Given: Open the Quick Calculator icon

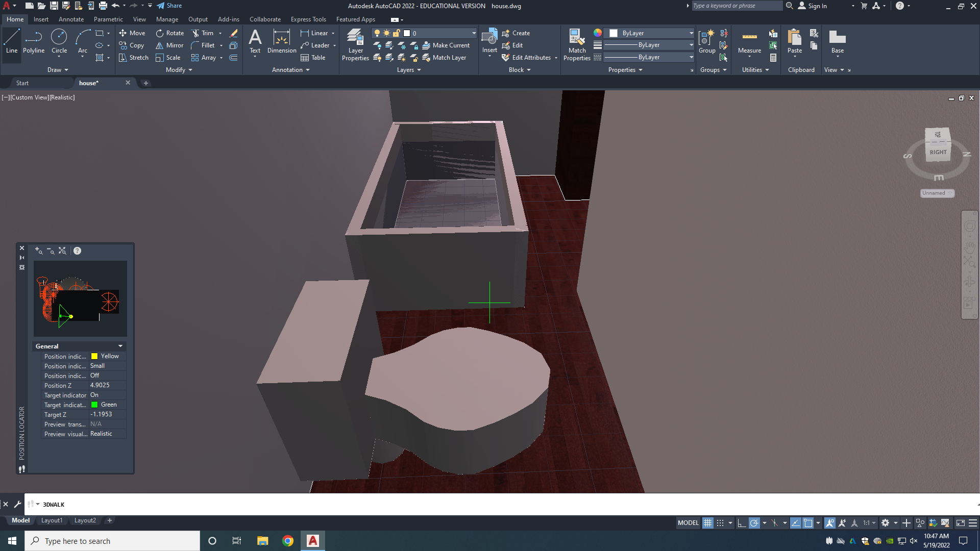Looking at the screenshot, I should [773, 58].
